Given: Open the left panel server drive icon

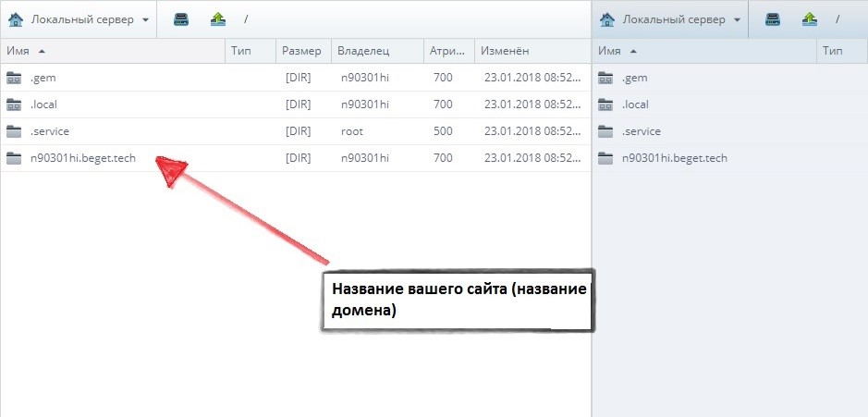Looking at the screenshot, I should pyautogui.click(x=181, y=20).
